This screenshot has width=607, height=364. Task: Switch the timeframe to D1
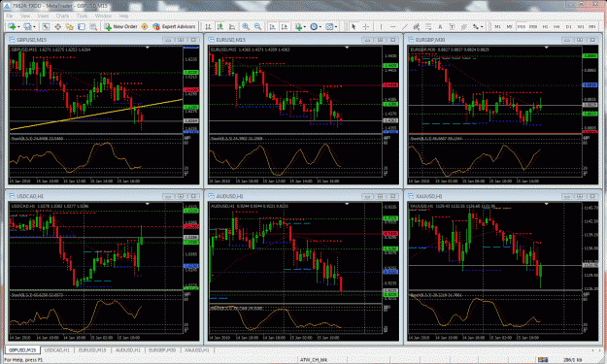coord(569,26)
